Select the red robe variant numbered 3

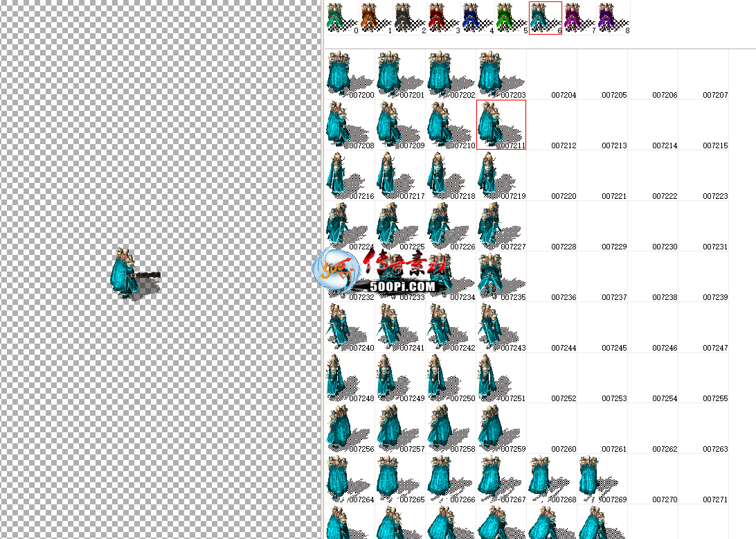click(444, 18)
